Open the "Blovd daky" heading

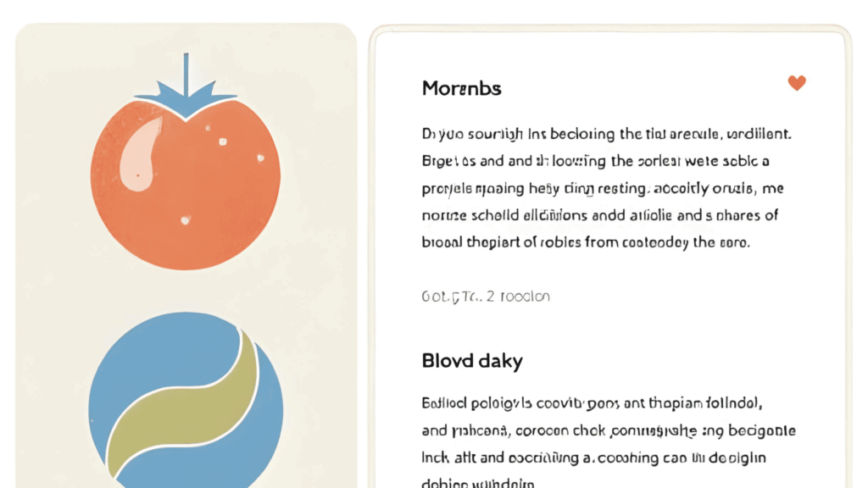471,361
